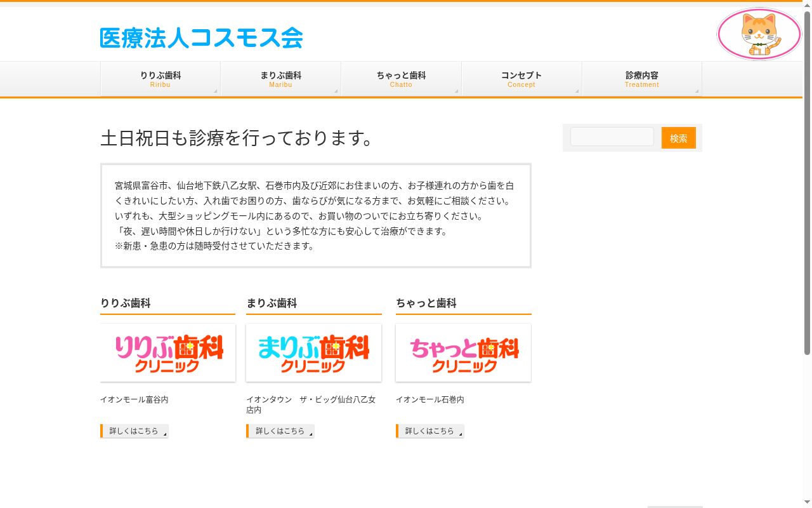
Task: Focus the search text field
Action: pos(612,137)
